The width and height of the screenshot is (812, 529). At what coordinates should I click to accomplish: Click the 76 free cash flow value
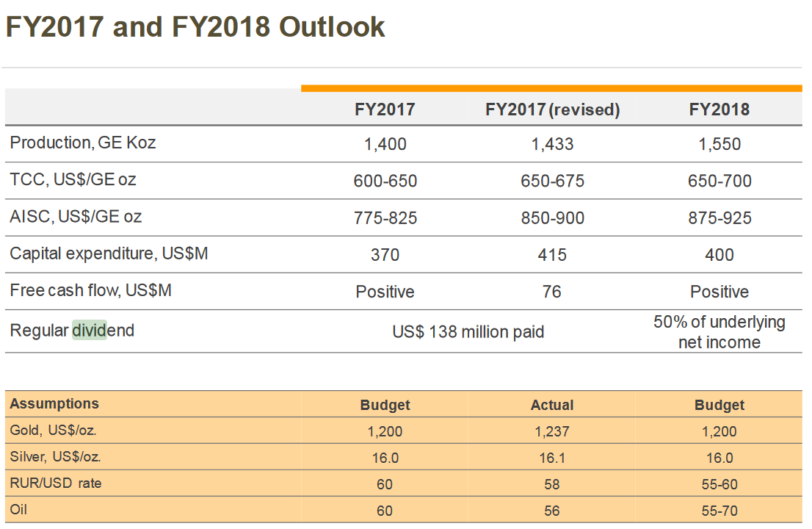click(x=552, y=292)
